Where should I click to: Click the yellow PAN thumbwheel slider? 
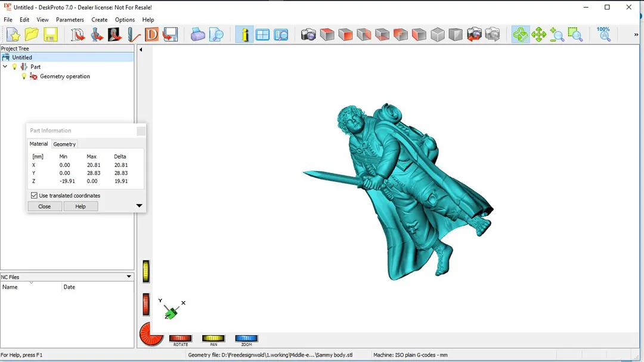pyautogui.click(x=213, y=338)
